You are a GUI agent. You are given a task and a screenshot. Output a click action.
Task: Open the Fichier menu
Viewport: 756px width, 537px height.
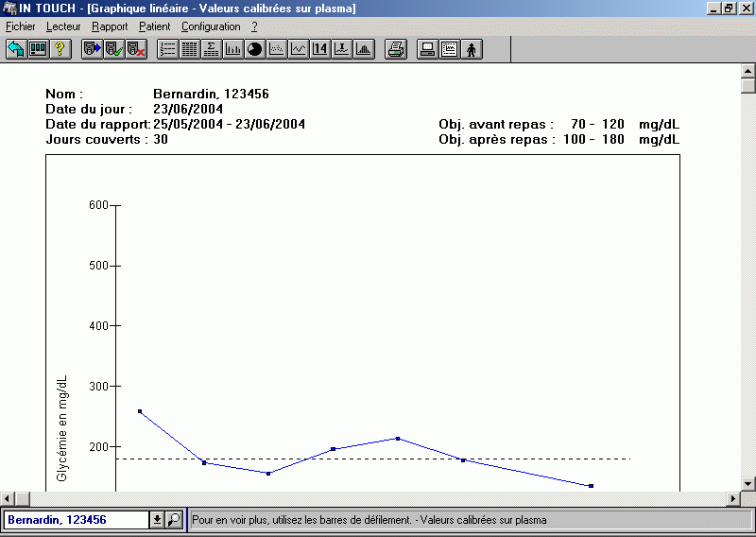[20, 26]
